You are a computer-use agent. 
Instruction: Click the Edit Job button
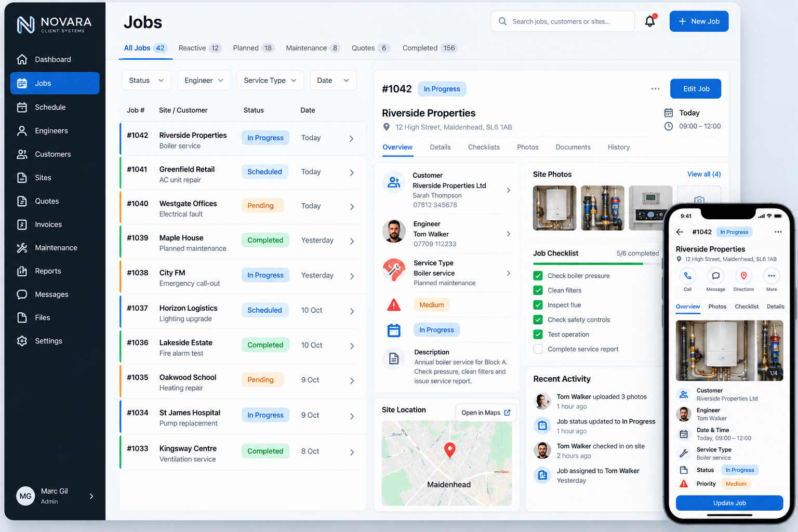coord(696,89)
